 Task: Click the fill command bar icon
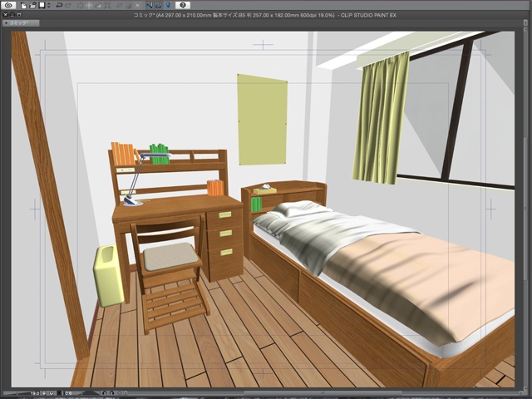tap(98, 6)
